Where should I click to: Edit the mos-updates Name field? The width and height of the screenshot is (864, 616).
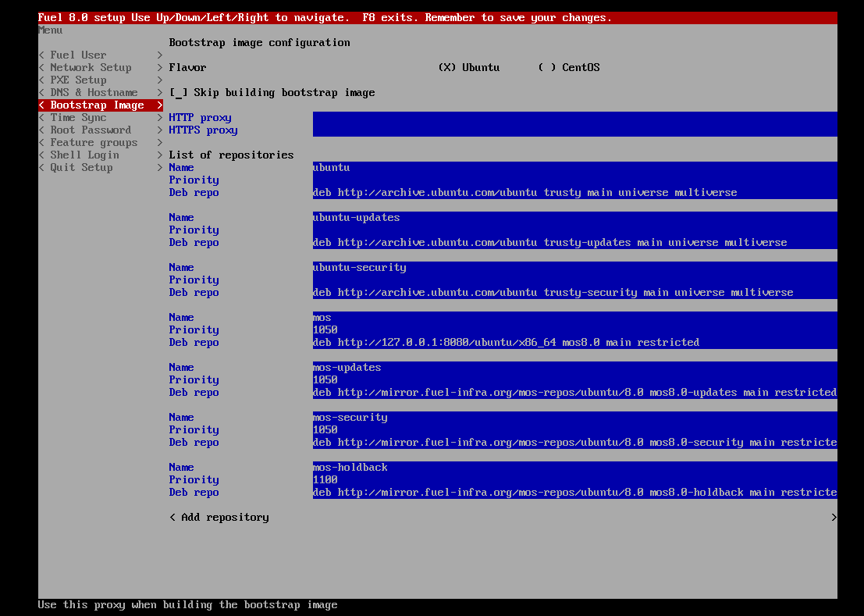point(574,368)
